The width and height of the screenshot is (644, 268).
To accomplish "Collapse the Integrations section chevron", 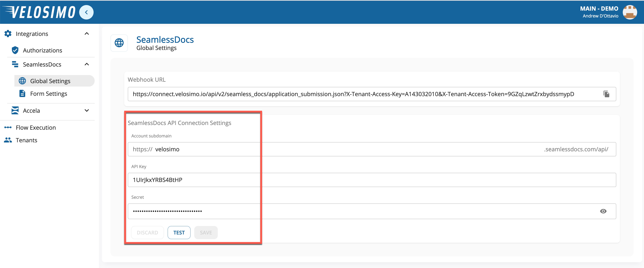I will point(87,34).
